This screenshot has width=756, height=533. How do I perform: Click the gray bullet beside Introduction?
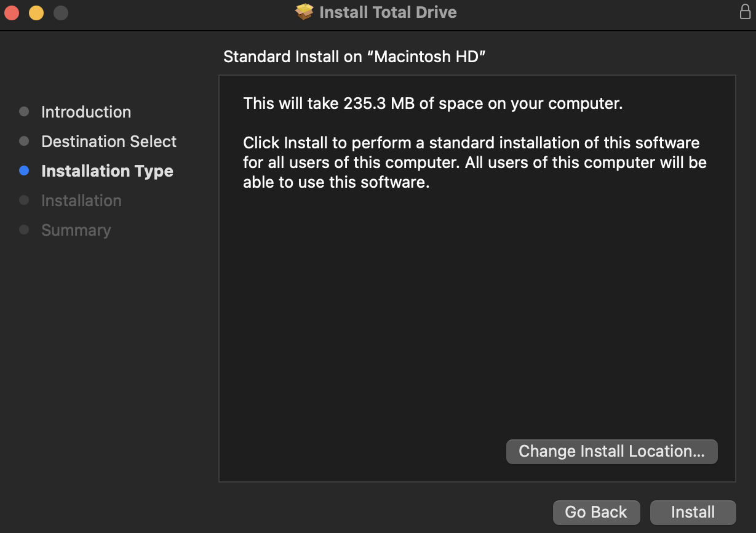24,112
